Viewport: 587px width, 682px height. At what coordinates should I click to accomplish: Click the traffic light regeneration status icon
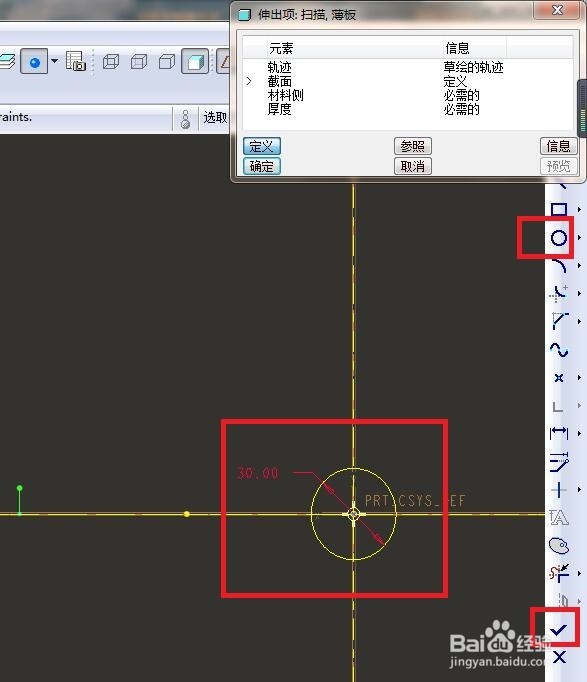click(x=185, y=119)
